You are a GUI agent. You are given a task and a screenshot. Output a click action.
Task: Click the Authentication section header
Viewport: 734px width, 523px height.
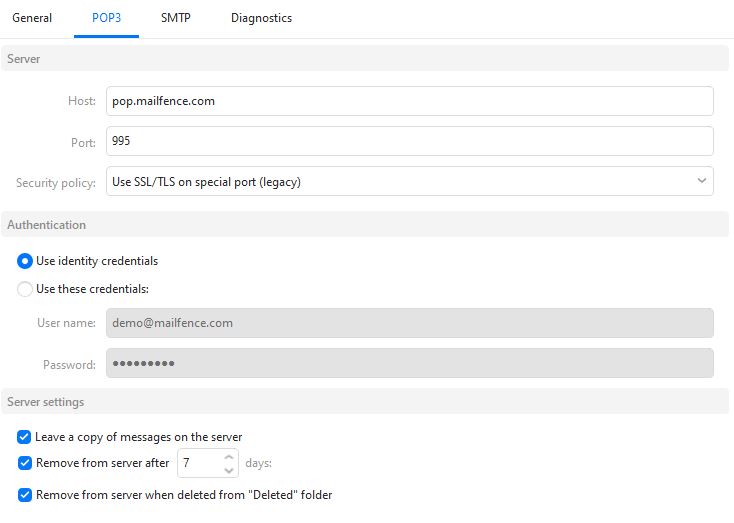point(365,225)
